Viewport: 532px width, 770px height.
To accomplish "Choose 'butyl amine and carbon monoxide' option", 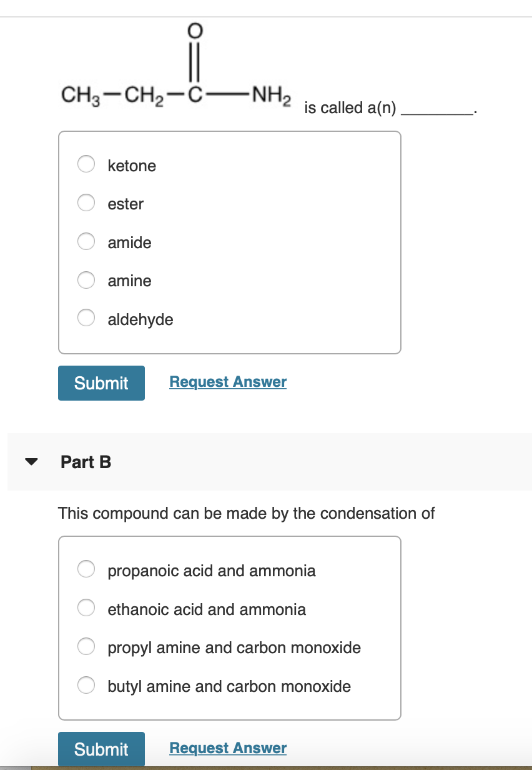I will point(86,685).
